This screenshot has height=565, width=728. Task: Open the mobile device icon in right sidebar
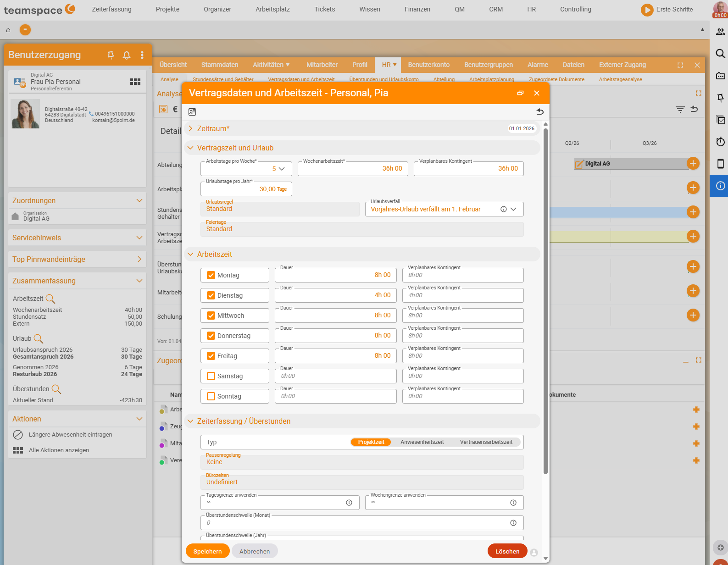coord(720,164)
